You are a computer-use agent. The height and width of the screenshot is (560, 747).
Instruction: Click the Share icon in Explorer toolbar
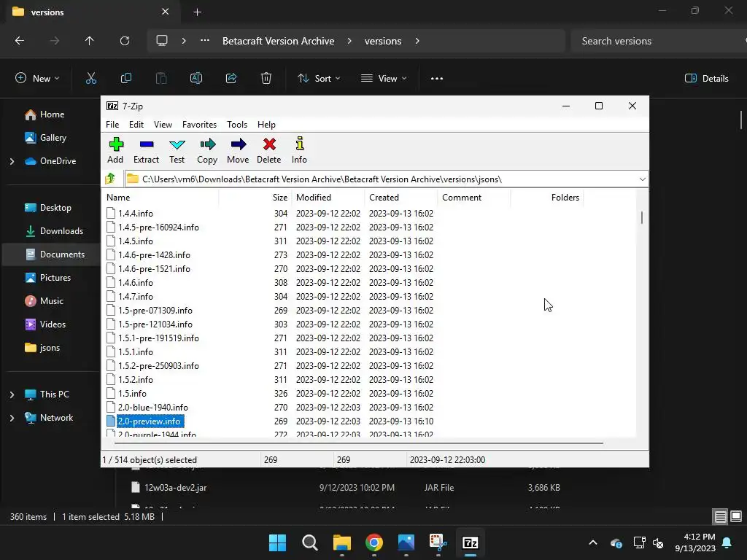tap(231, 79)
